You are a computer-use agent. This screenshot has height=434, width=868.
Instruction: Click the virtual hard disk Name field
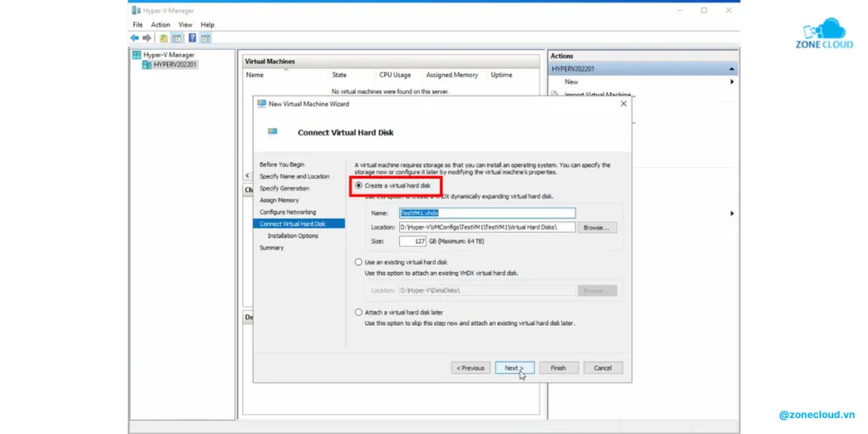[487, 213]
